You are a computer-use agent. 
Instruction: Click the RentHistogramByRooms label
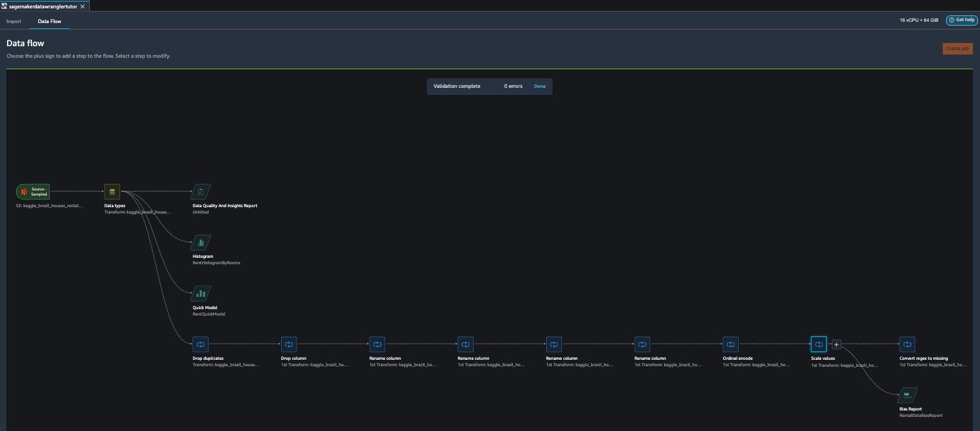click(216, 263)
